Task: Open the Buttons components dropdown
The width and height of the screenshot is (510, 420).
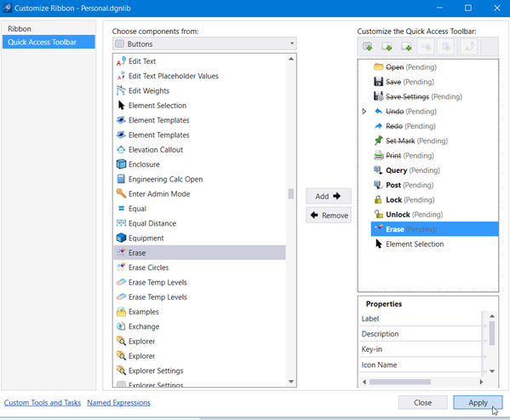Action: coord(204,44)
